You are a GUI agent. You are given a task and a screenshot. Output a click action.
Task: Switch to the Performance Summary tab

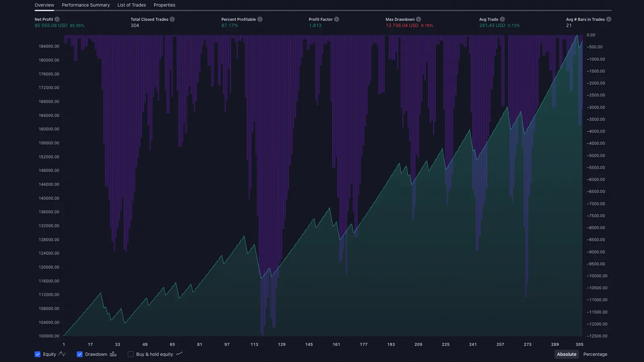pos(85,5)
